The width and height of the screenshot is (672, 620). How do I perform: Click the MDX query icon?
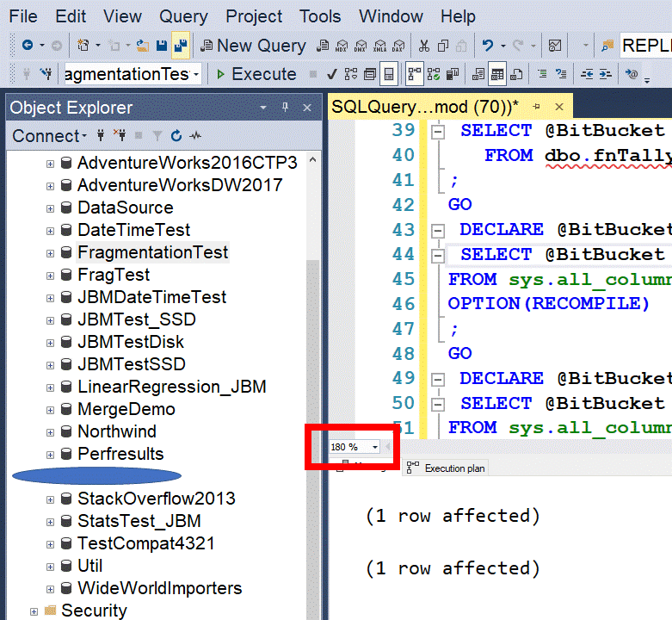(342, 46)
